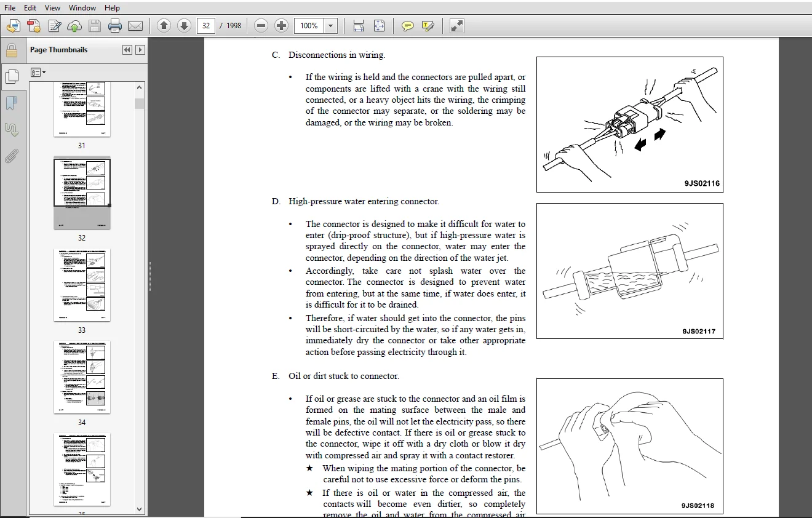
Task: Click figure label 9JS02117
Action: click(x=699, y=331)
